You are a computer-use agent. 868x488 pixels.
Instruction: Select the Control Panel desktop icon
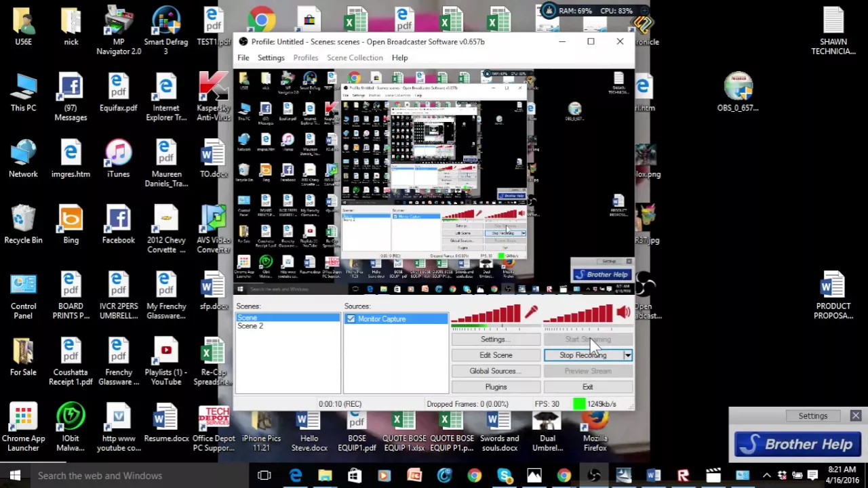(23, 296)
